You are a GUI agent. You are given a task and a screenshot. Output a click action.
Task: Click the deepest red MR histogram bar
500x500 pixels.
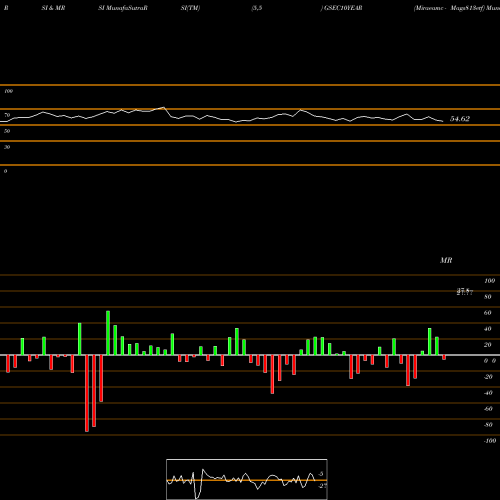tap(87, 393)
